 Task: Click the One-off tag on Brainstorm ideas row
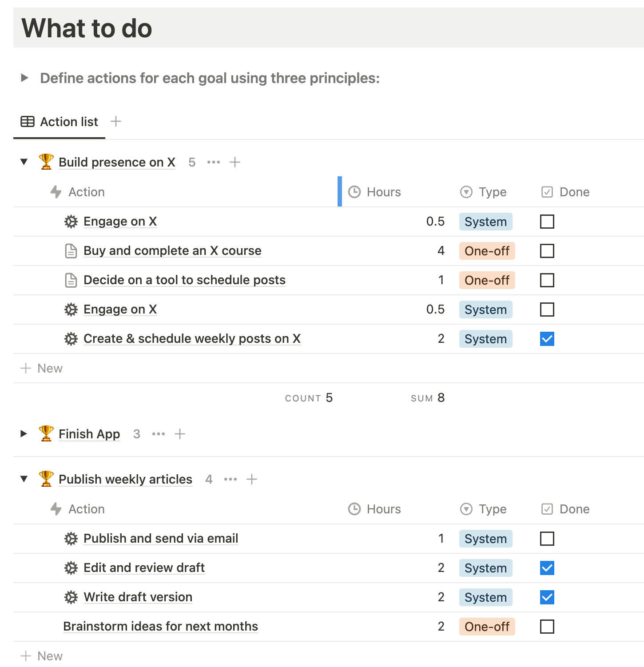[487, 627]
